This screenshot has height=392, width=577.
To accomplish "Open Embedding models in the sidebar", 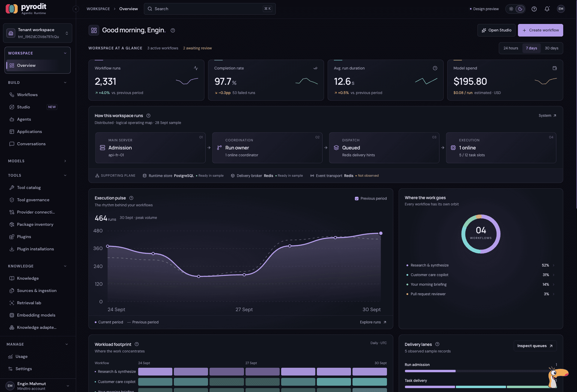I will [x=36, y=315].
